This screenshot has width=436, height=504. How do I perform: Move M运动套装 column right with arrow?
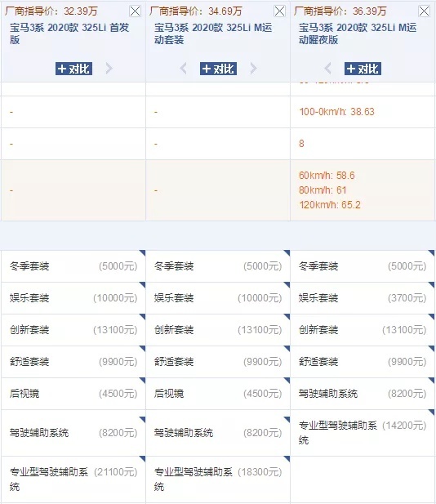click(253, 69)
